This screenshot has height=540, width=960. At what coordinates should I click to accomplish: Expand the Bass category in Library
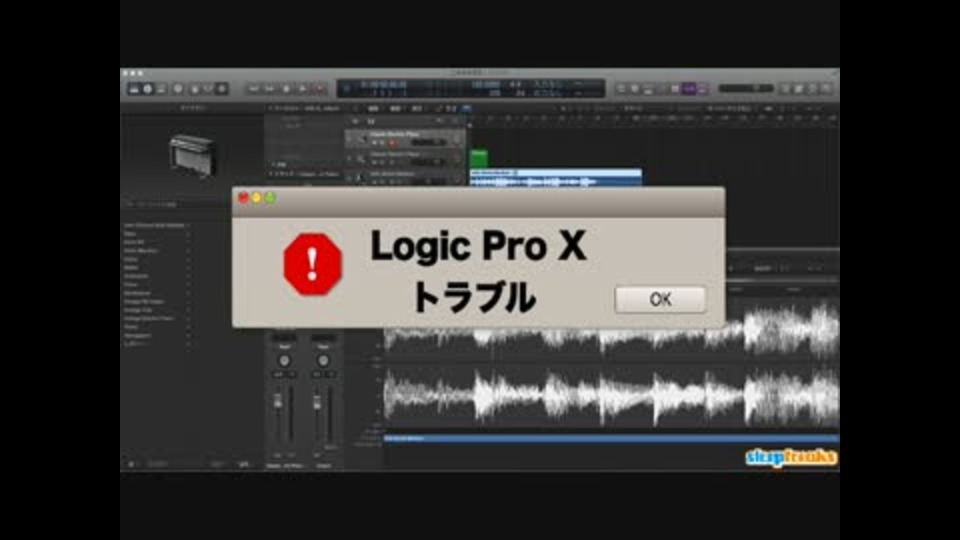click(157, 234)
